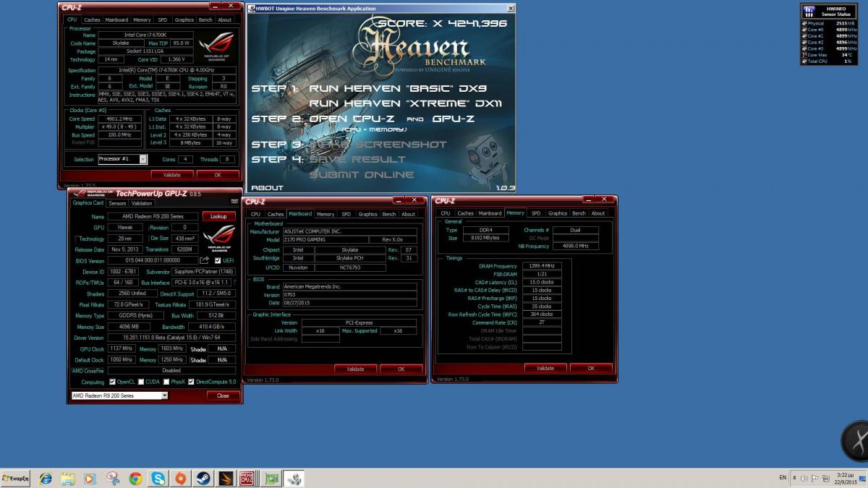Click the GPU-Z BIOS share/export arrow icon

pos(205,260)
